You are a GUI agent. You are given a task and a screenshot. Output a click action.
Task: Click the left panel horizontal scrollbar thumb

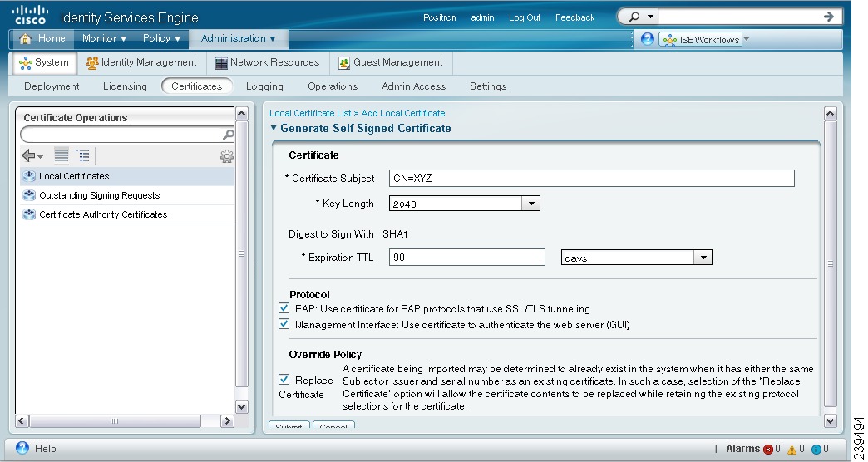[x=115, y=421]
